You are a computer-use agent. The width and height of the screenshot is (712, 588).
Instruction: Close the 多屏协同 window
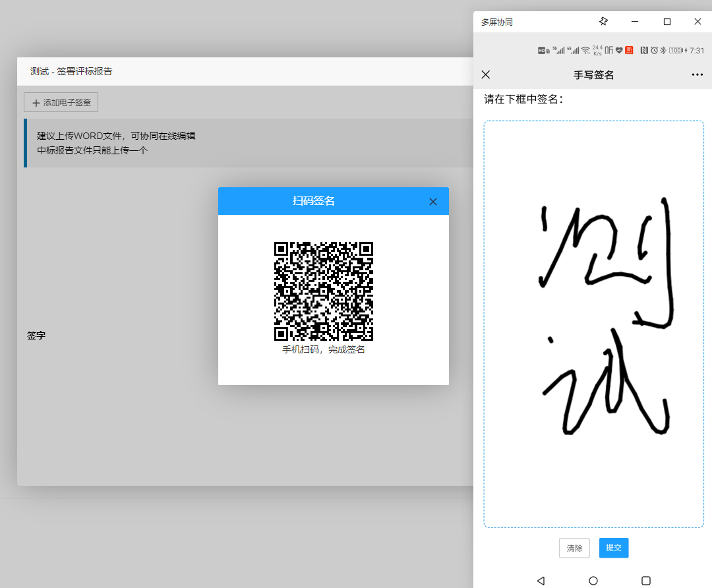[x=697, y=21]
